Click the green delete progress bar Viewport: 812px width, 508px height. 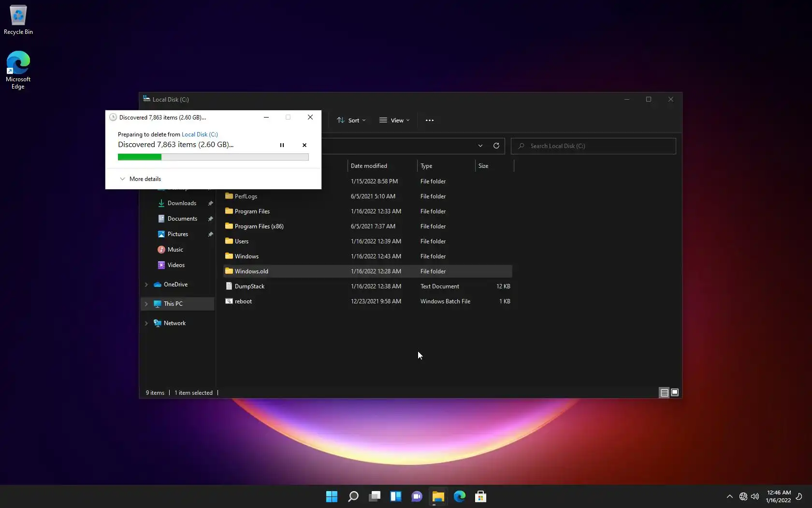click(x=213, y=157)
